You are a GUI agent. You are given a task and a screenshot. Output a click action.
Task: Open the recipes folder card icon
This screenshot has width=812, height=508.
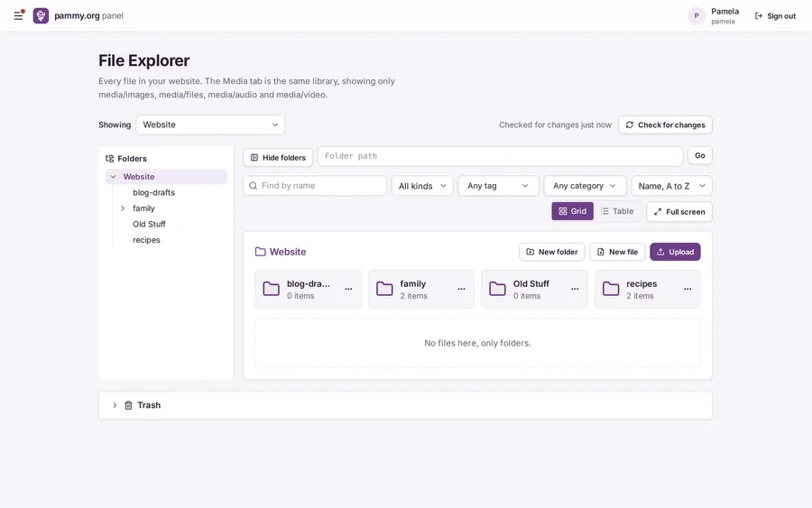[611, 289]
